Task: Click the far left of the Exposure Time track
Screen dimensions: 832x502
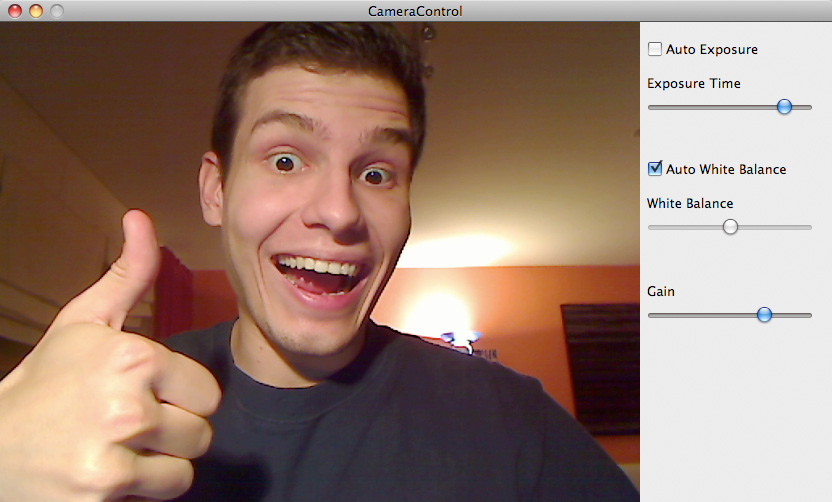Action: pyautogui.click(x=652, y=107)
